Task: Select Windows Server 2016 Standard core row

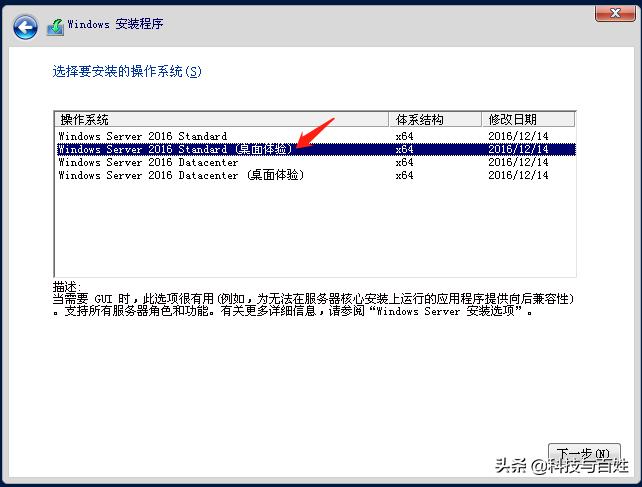Action: pyautogui.click(x=315, y=136)
